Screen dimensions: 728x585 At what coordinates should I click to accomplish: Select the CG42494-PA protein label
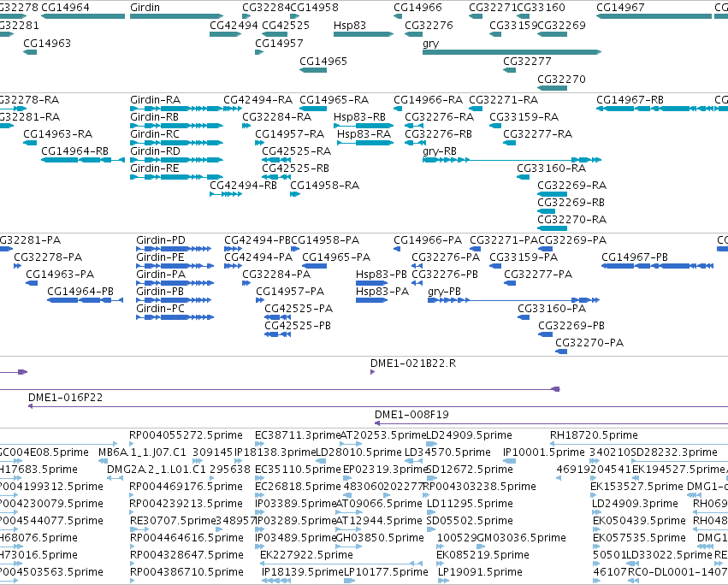coord(258,257)
